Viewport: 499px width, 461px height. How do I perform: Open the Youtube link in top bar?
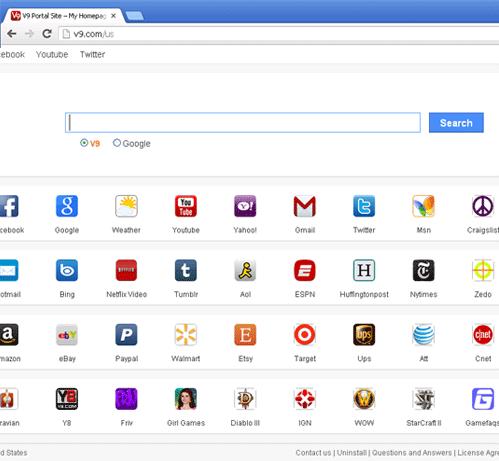[x=52, y=54]
